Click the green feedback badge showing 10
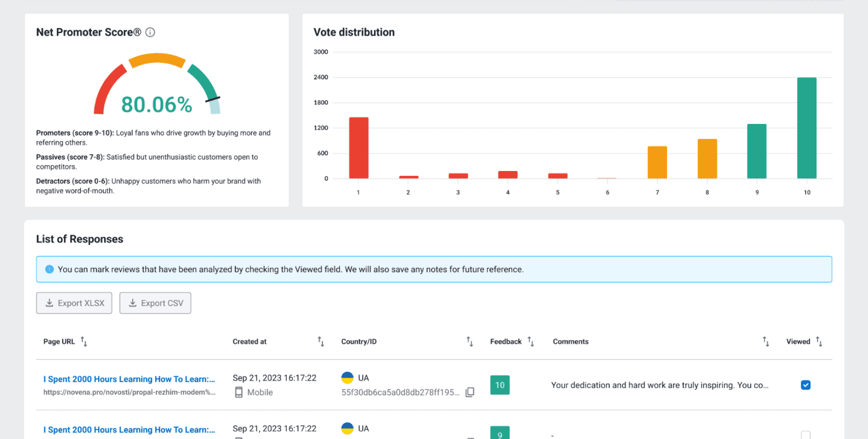The width and height of the screenshot is (868, 439). pos(499,385)
